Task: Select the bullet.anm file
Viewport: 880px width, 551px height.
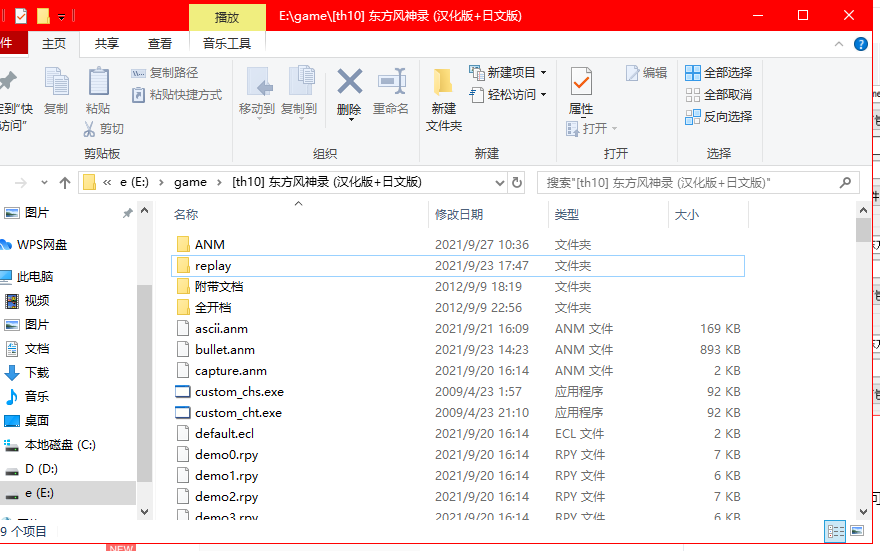Action: point(224,350)
